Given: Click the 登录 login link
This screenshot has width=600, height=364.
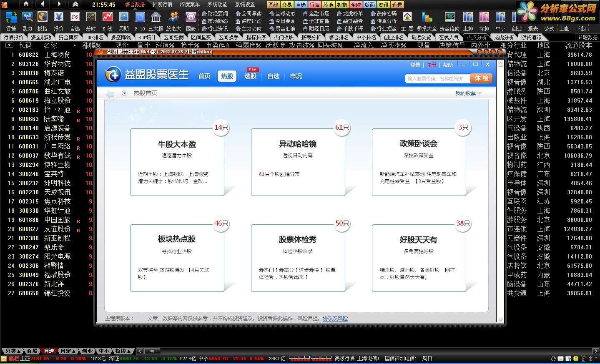Looking at the screenshot, I should (415, 65).
